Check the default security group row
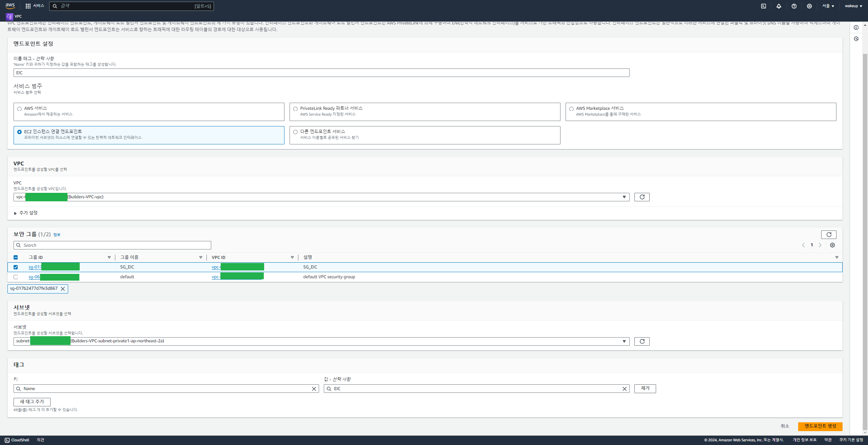The image size is (868, 445). coord(16,277)
